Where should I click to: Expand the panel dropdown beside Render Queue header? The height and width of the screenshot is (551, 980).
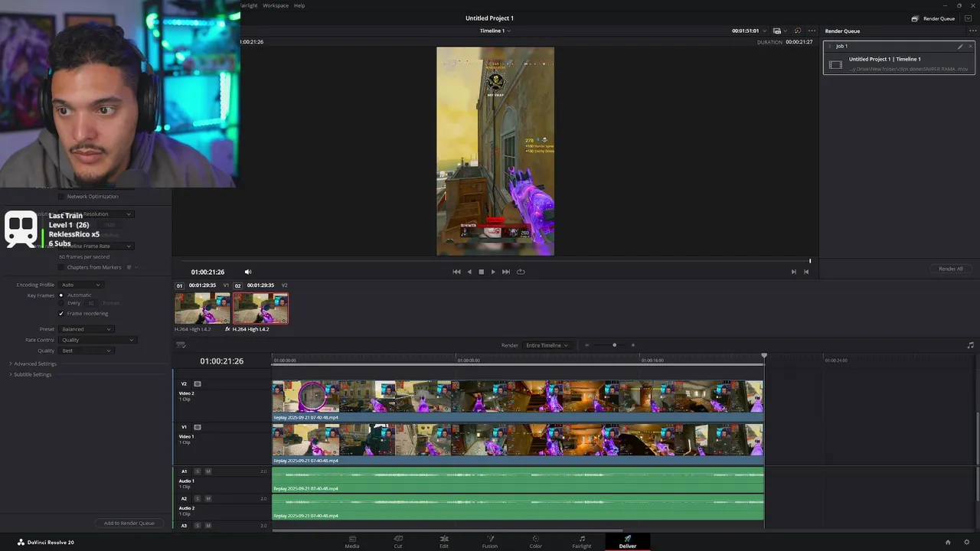click(x=968, y=18)
